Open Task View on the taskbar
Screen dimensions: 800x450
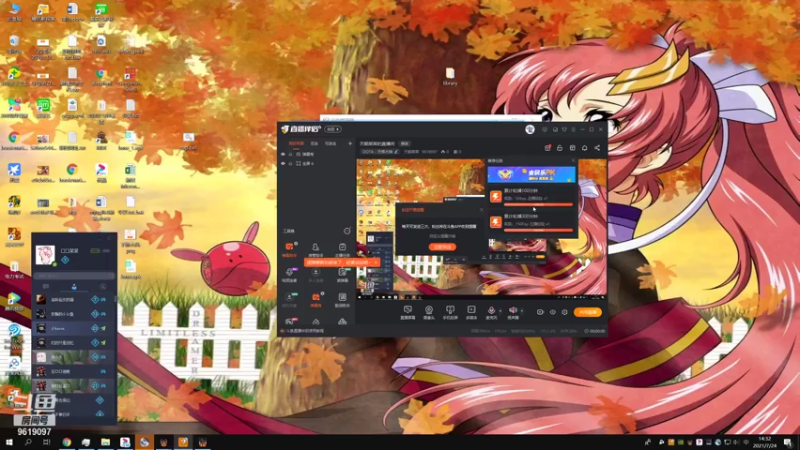[47, 442]
